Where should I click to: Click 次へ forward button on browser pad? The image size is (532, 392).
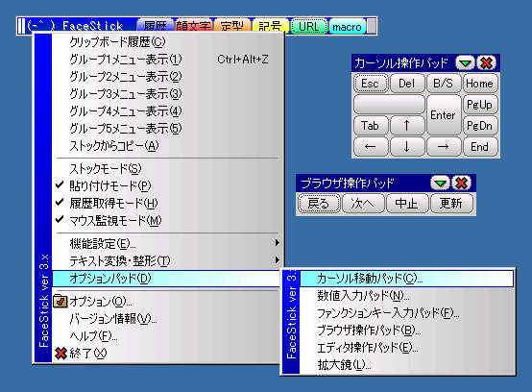tap(363, 204)
